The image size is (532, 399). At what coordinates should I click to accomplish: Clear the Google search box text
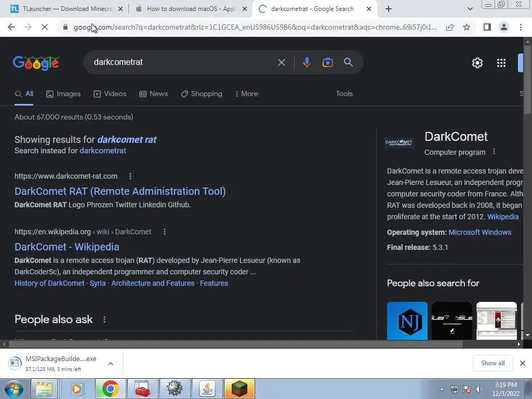tap(281, 62)
